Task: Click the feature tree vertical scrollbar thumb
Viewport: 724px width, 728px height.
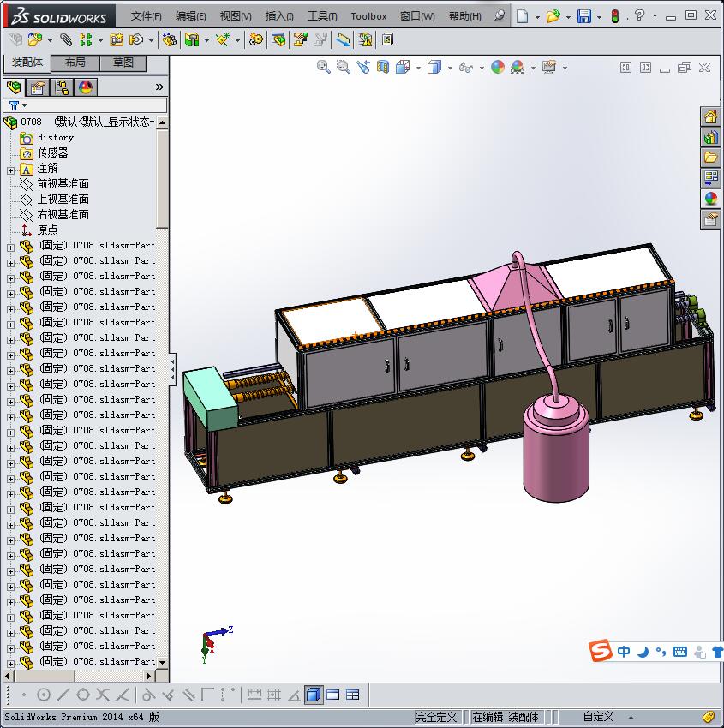Action: click(162, 179)
